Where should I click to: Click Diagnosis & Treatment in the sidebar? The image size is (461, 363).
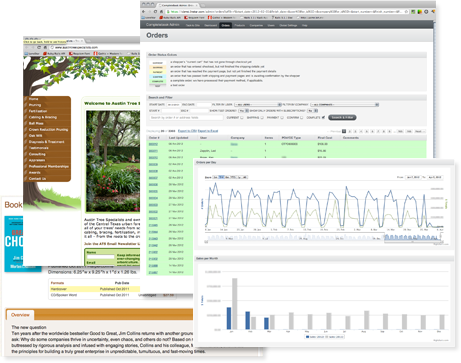47,142
